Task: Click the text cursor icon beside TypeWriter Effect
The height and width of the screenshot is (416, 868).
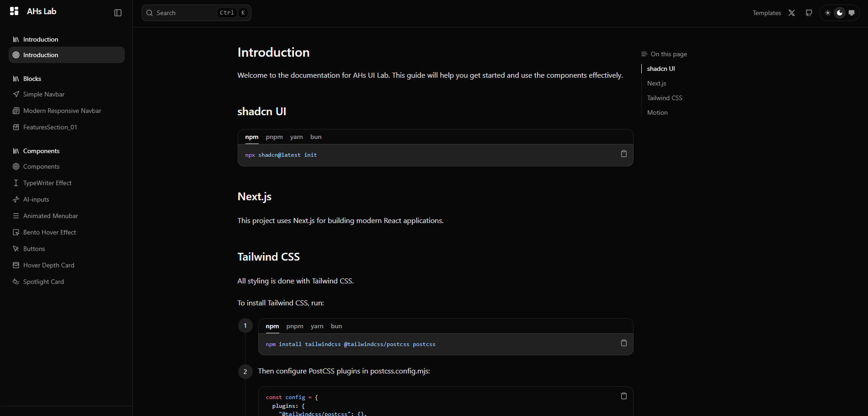Action: [x=16, y=183]
